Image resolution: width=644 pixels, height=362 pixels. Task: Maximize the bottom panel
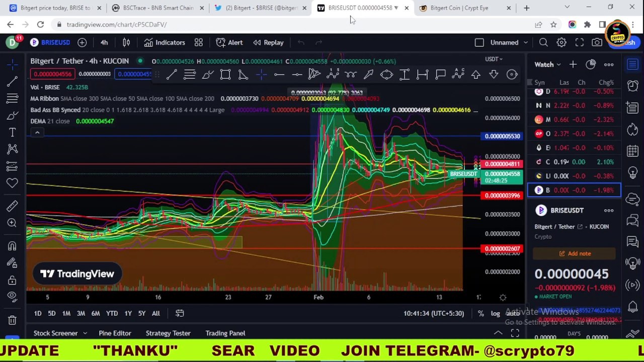tap(515, 333)
